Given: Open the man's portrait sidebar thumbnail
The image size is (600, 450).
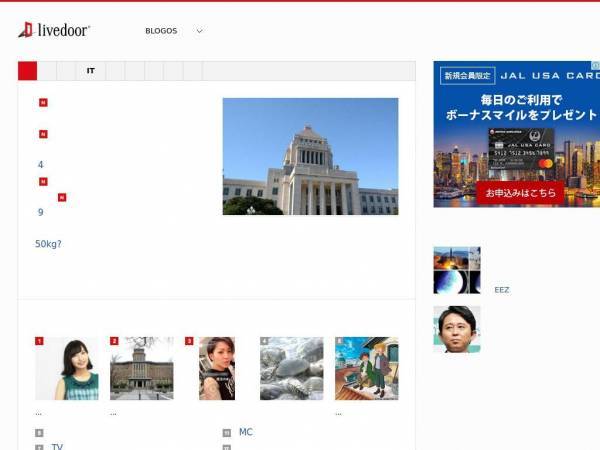Looking at the screenshot, I should point(457,329).
